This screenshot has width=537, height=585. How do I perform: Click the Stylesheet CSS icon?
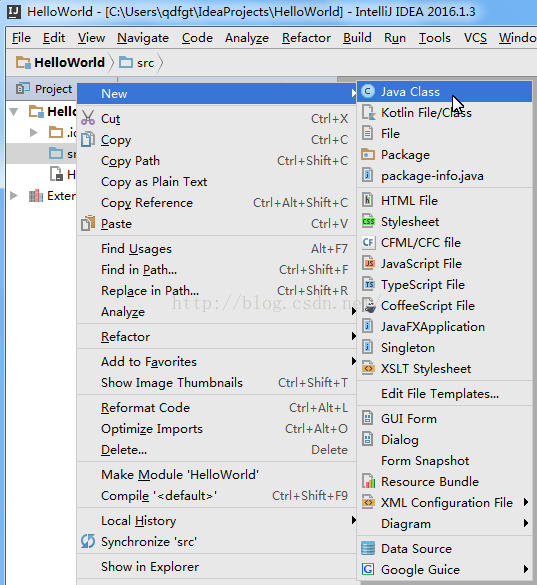pyautogui.click(x=368, y=222)
